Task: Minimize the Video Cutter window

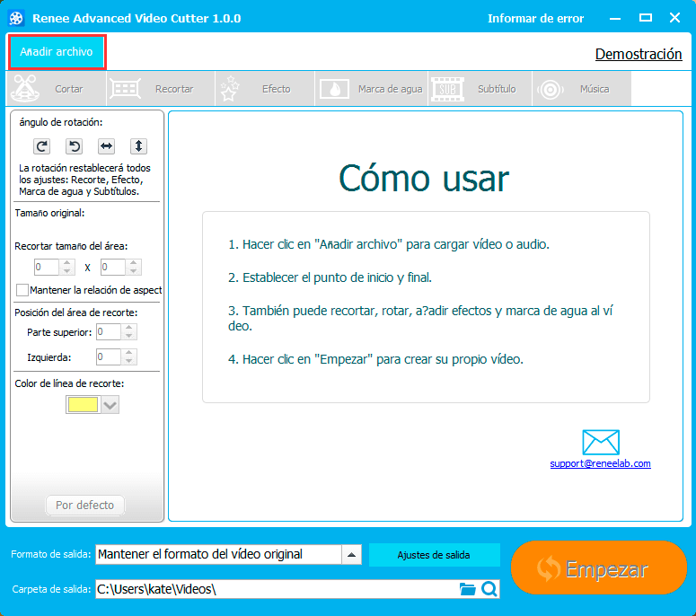Action: (x=615, y=18)
